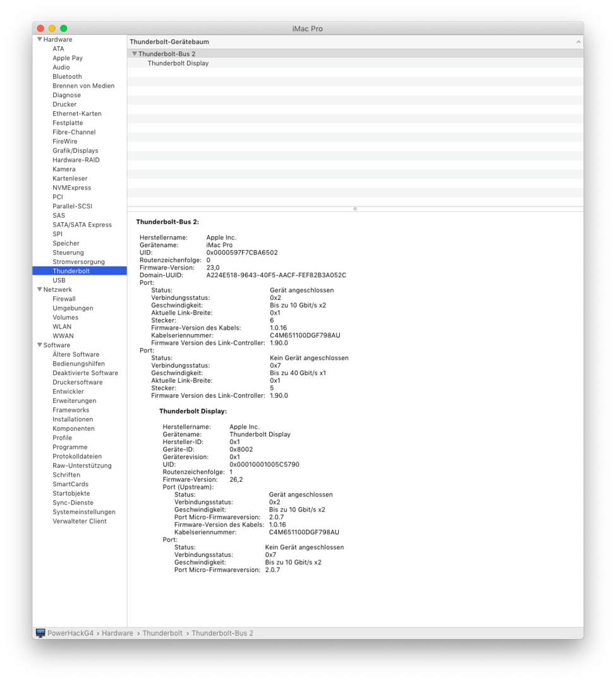Open Umgebungen under Netzwerk
Viewport: 616px width, 682px height.
tap(73, 308)
